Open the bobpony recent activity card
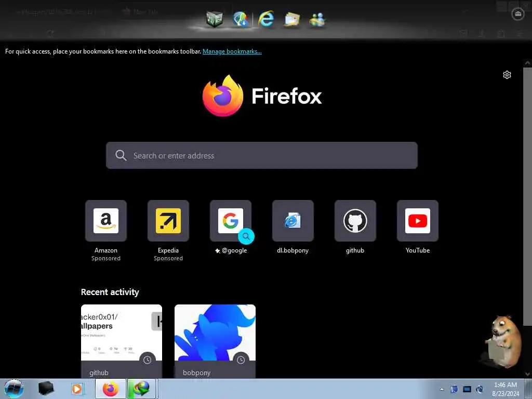The width and height of the screenshot is (532, 399). 215,341
